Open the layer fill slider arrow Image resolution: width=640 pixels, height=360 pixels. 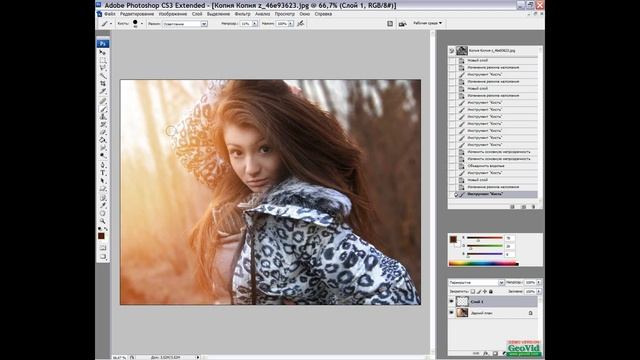[539, 291]
